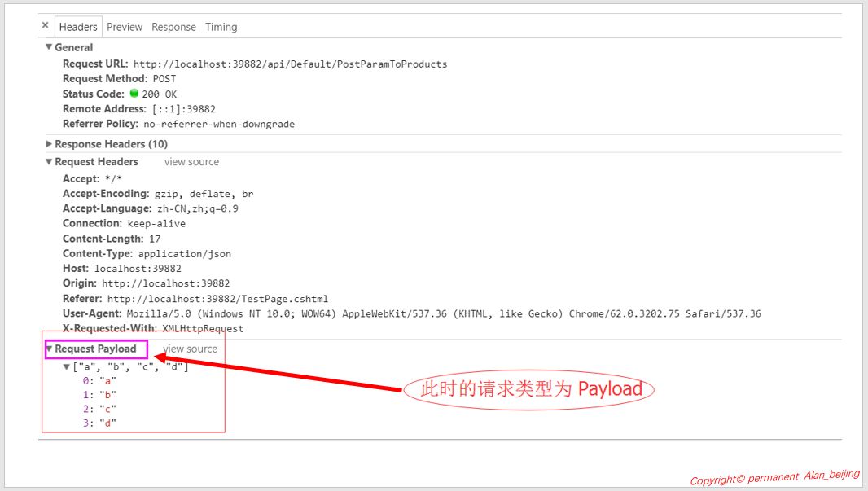868x491 pixels.
Task: Select the 200 OK status text
Action: pos(160,94)
